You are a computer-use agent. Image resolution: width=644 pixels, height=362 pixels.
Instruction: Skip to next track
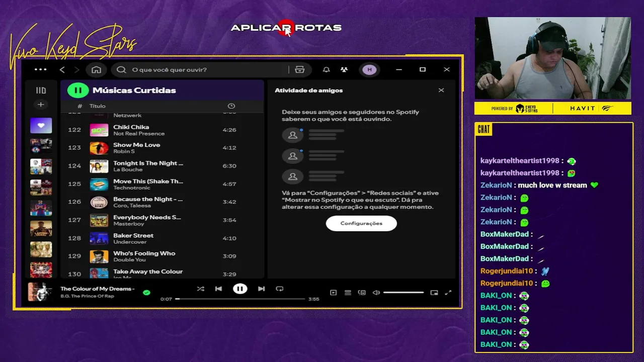click(261, 289)
